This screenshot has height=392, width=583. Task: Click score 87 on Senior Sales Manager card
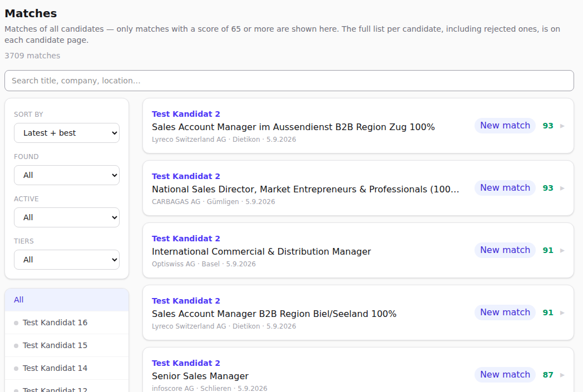point(548,375)
